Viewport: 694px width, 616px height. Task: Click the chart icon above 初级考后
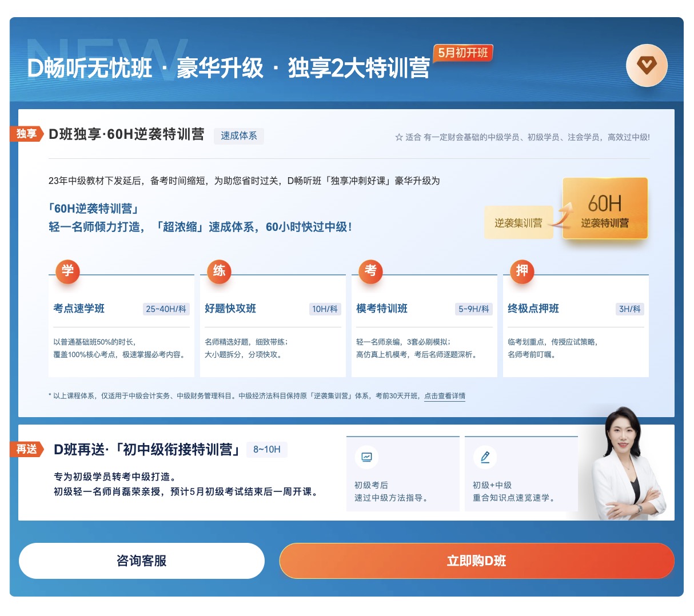pyautogui.click(x=366, y=457)
